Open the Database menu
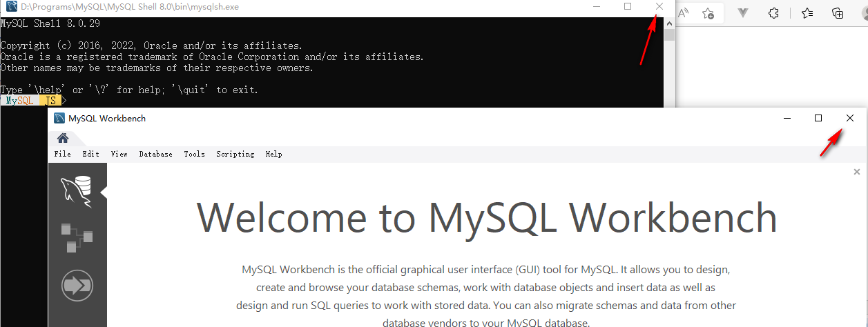868x327 pixels. pyautogui.click(x=155, y=154)
